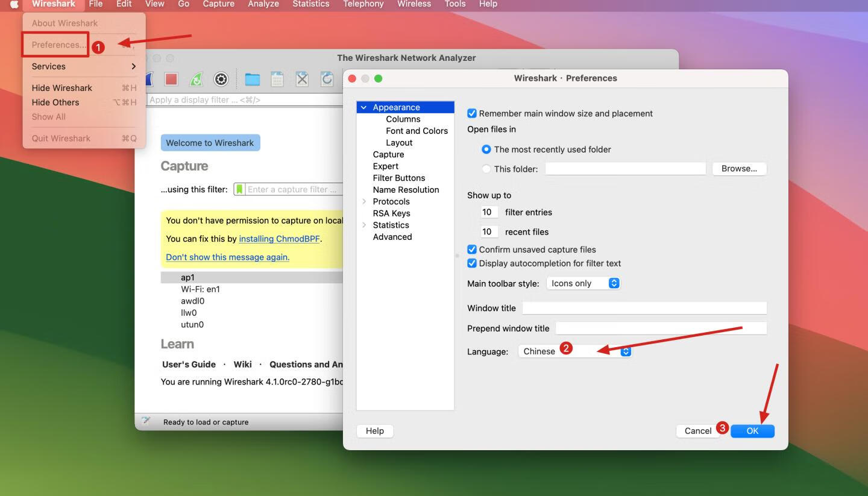This screenshot has height=496, width=868.
Task: Follow the installing ChmodBPF link
Action: pos(279,239)
